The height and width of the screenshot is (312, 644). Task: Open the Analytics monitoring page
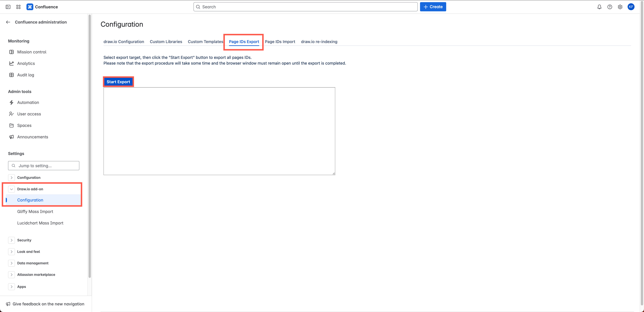pos(26,63)
